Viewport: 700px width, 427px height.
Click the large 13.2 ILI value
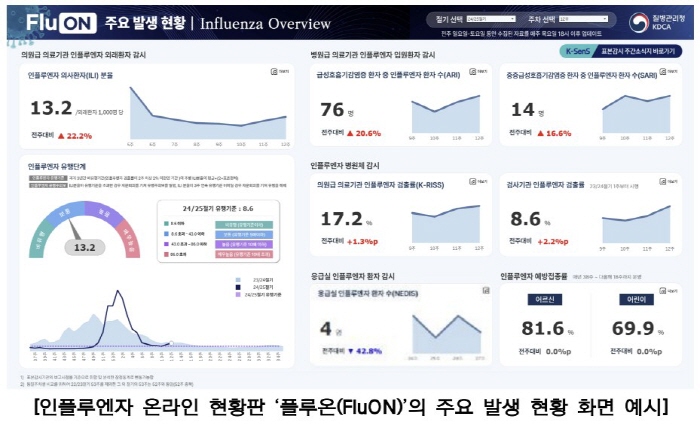[51, 108]
